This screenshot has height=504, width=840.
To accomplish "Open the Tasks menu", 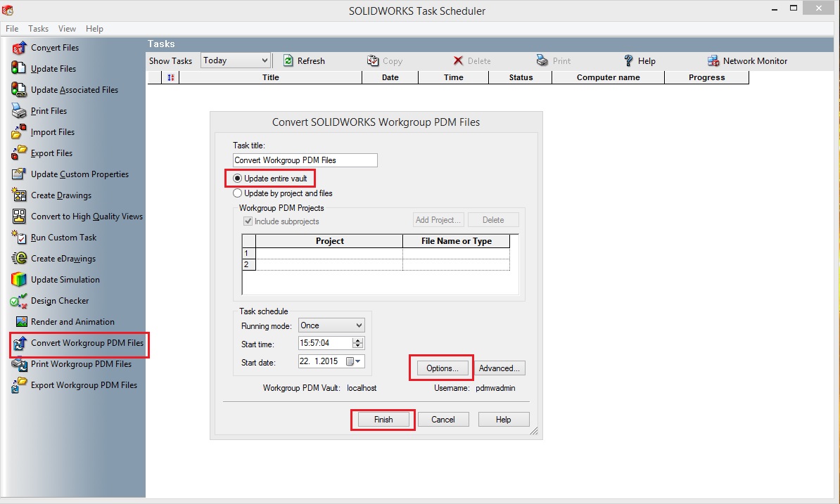I will coord(38,29).
